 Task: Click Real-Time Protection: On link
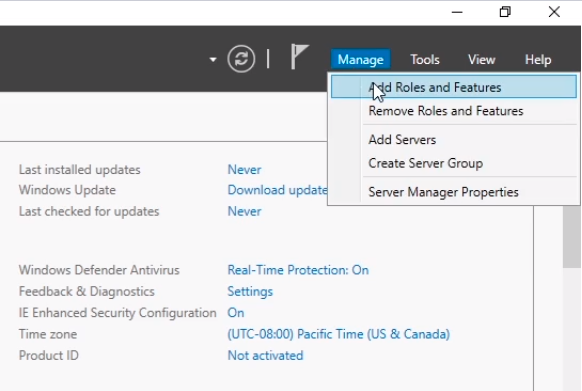298,270
